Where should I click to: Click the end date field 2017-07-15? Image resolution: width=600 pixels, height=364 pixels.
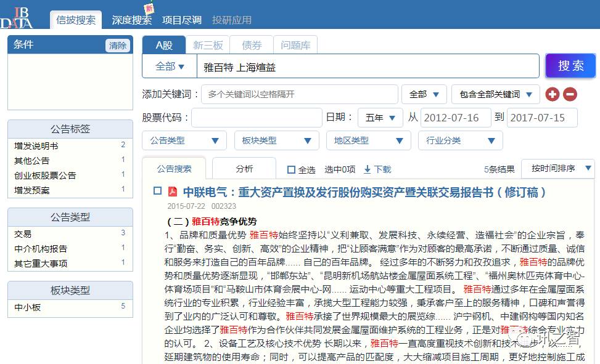click(542, 118)
